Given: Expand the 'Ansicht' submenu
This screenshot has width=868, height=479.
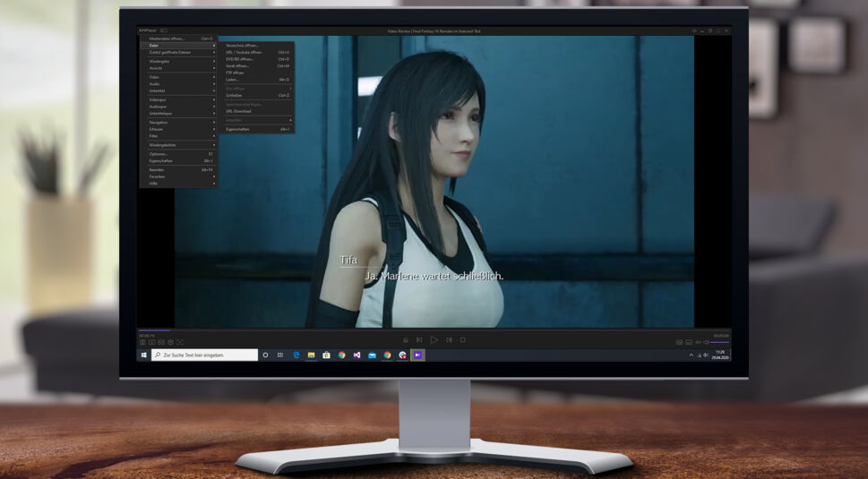Looking at the screenshot, I should coord(179,68).
